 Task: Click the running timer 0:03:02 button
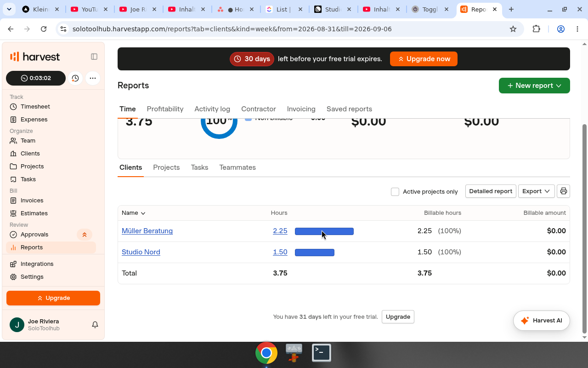pyautogui.click(x=36, y=78)
